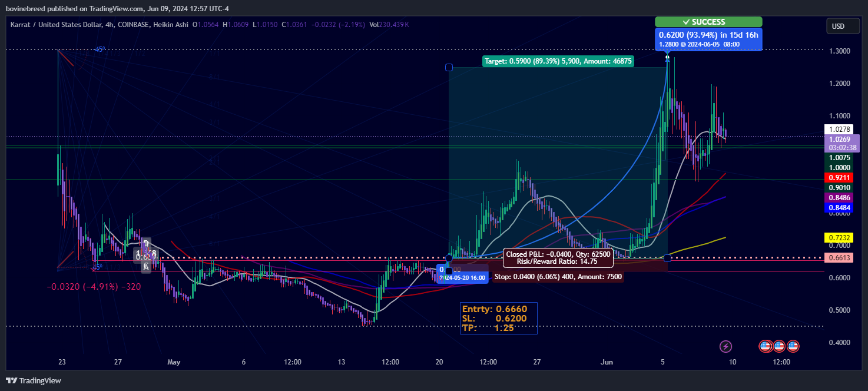Click the purple 0.8486 price label

(839, 198)
